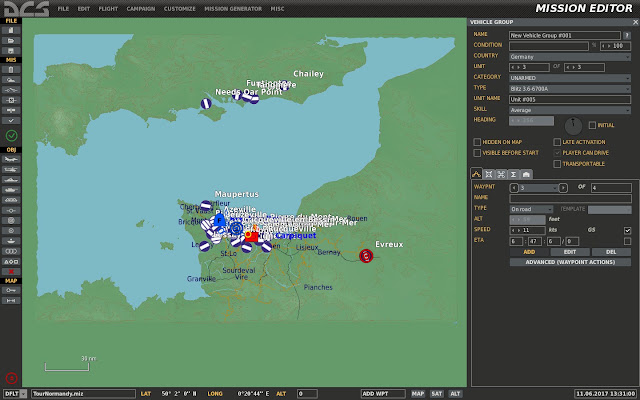Choose the ship group placement icon
Screen dimensions: 640x400
(11, 180)
